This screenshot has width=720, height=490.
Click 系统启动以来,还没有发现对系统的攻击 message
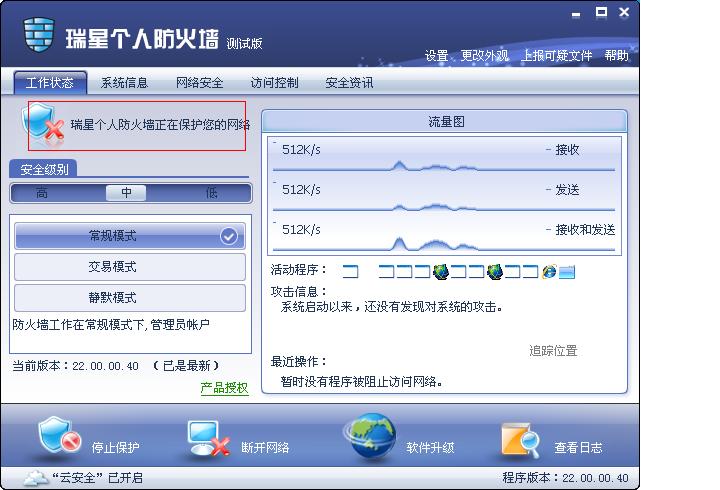click(x=391, y=307)
